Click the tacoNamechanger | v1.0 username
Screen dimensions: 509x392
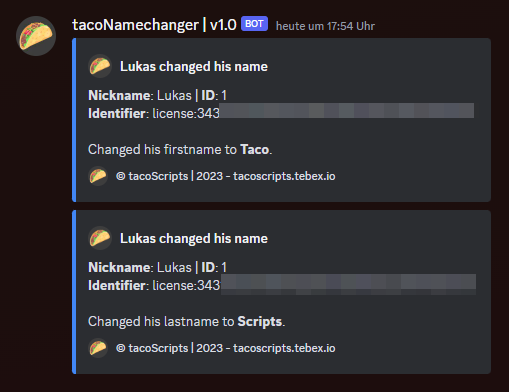[154, 25]
